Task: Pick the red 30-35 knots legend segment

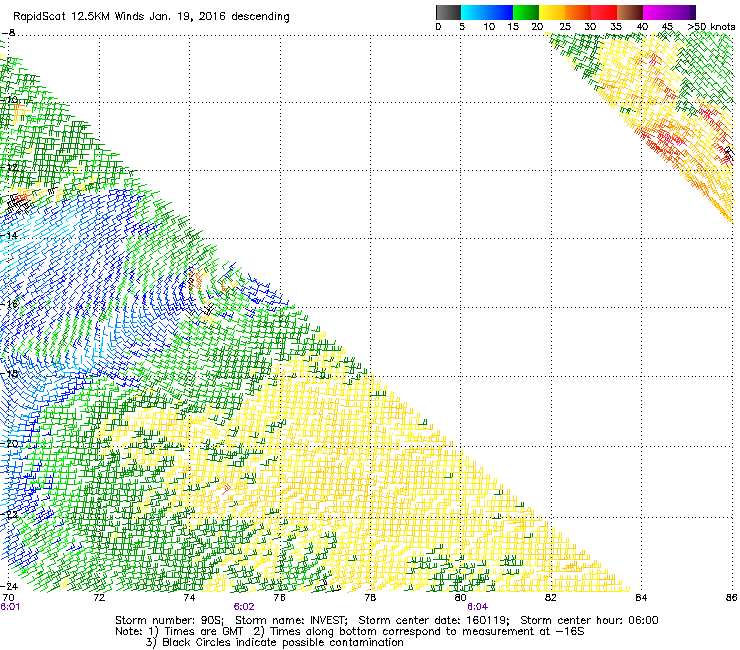Action: pyautogui.click(x=604, y=12)
